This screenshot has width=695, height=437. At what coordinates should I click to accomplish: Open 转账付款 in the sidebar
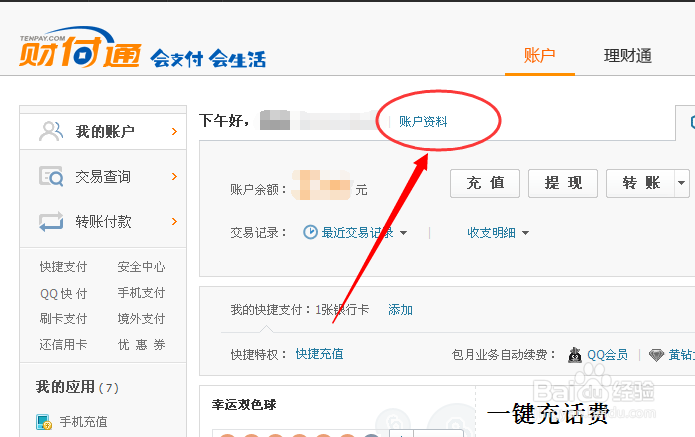click(x=103, y=222)
